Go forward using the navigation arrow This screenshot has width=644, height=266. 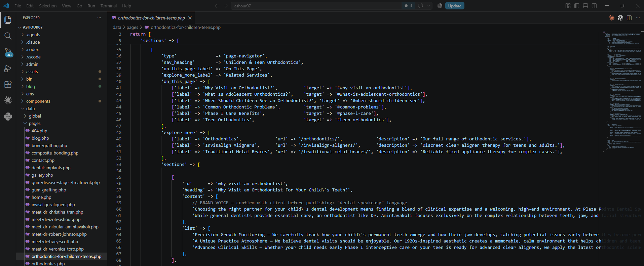[x=226, y=6]
